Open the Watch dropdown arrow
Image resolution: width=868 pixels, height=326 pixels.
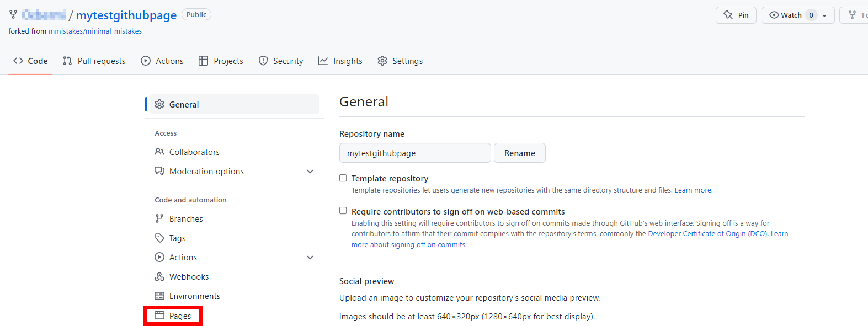pos(824,15)
